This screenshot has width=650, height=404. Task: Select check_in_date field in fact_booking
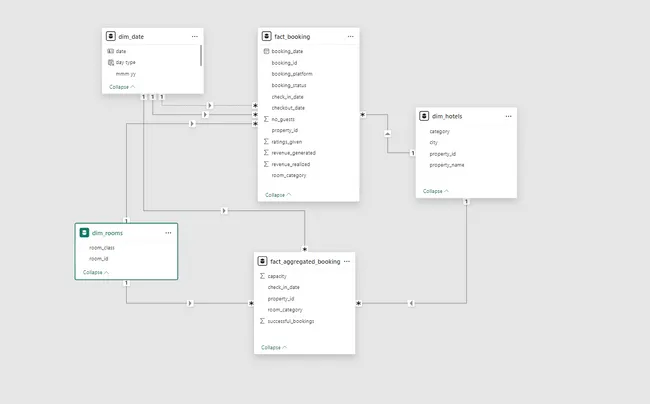point(287,97)
